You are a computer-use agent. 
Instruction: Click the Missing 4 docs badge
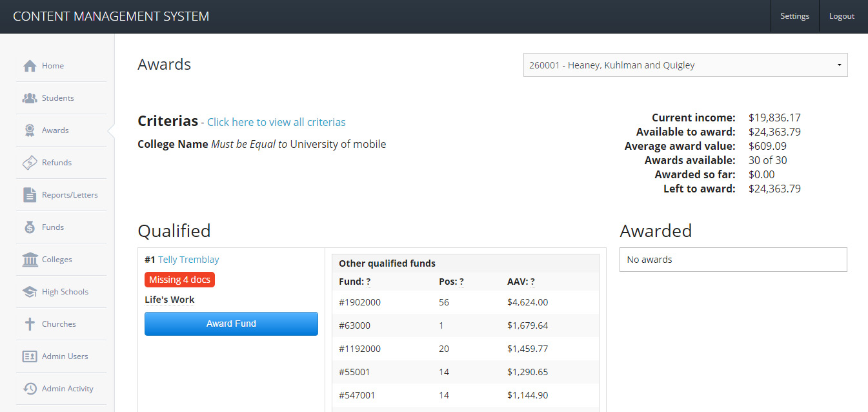179,279
